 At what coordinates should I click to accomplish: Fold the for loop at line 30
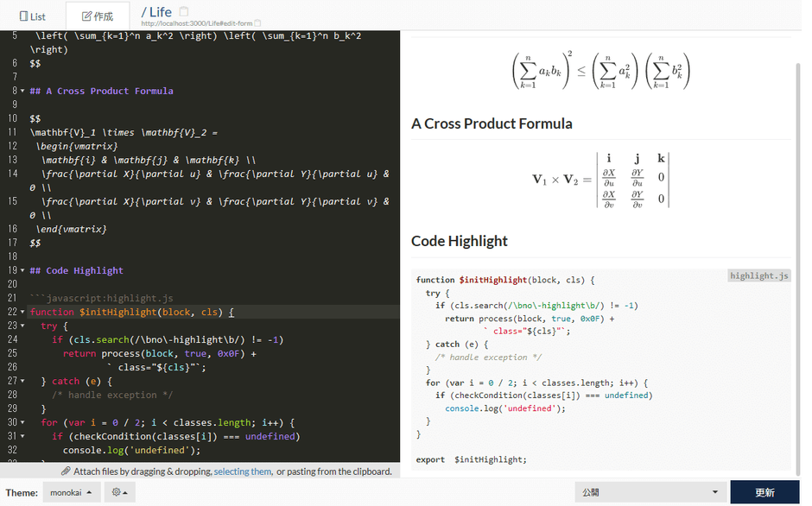[x=22, y=423]
